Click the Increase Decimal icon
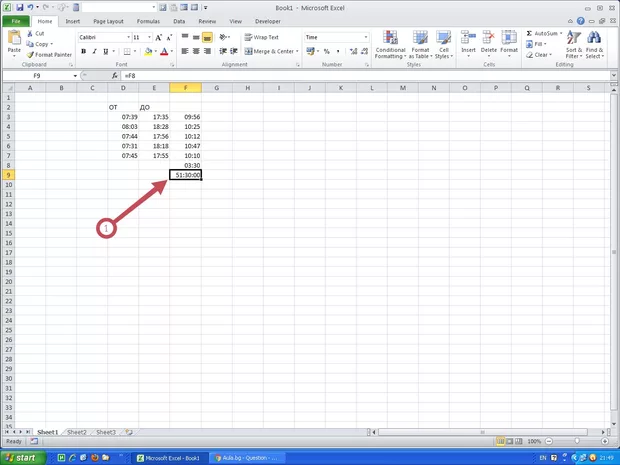The image size is (620, 465). tap(353, 51)
